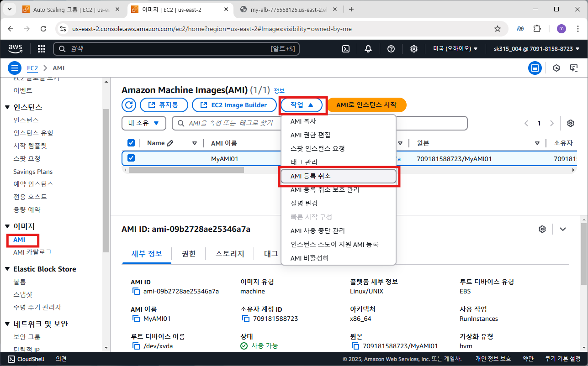Collapse the 이미지 sidebar section
588x366 pixels.
tap(7, 226)
